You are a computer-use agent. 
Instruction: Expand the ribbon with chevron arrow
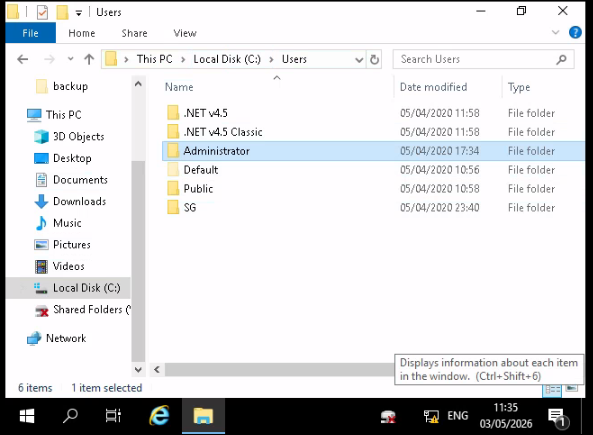555,33
